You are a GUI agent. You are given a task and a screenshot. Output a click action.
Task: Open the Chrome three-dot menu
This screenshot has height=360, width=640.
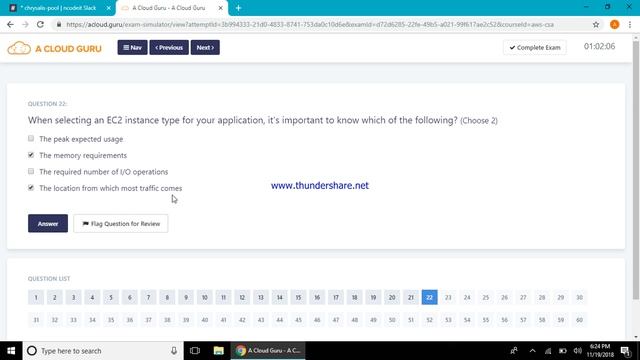coord(630,24)
